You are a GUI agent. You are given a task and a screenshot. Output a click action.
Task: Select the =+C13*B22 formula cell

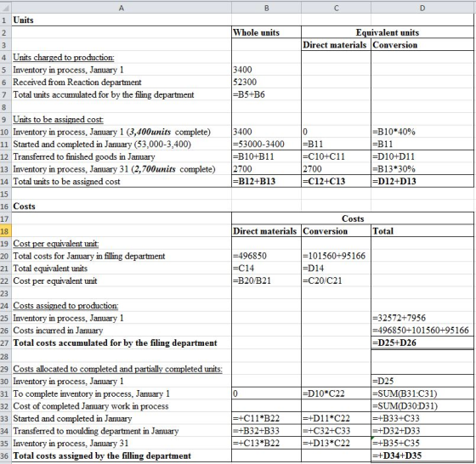(267, 444)
